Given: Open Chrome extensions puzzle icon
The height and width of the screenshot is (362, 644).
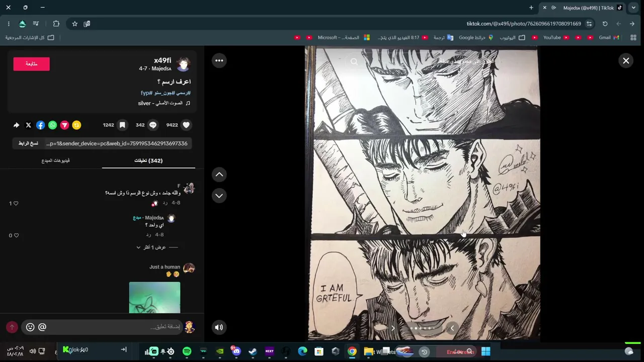Looking at the screenshot, I should click(x=56, y=24).
